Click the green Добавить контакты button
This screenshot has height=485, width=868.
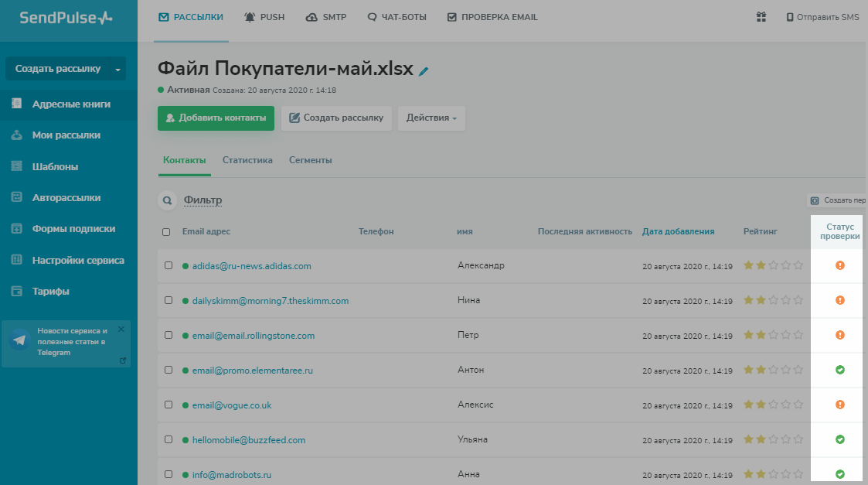point(216,118)
